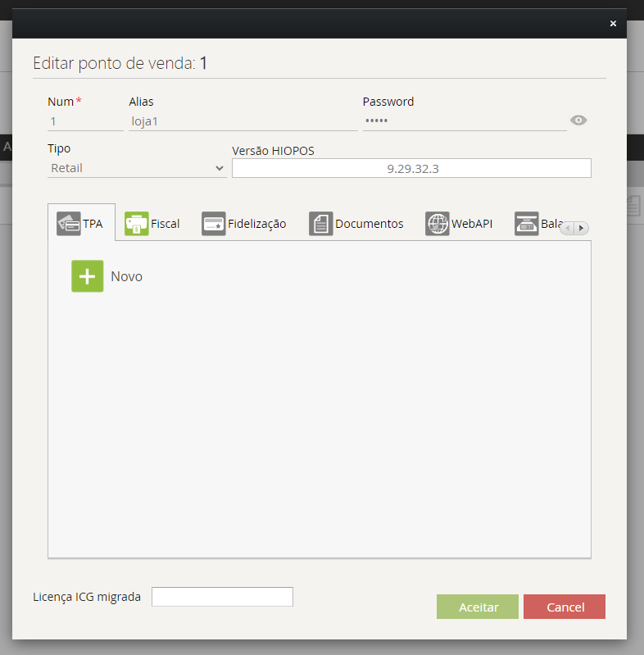
Task: Click the green plus Novo icon
Action: click(88, 276)
